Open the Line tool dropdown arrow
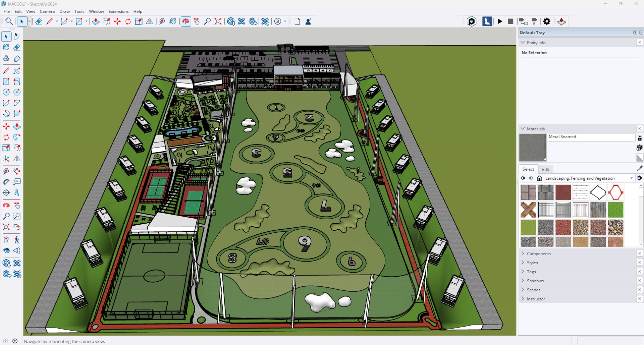This screenshot has width=644, height=345. pyautogui.click(x=57, y=21)
